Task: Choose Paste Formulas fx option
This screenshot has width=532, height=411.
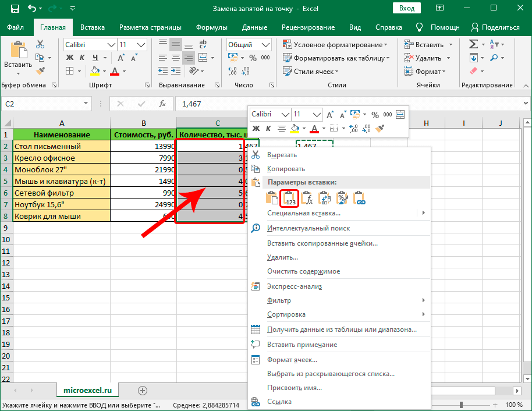Action: pos(307,198)
